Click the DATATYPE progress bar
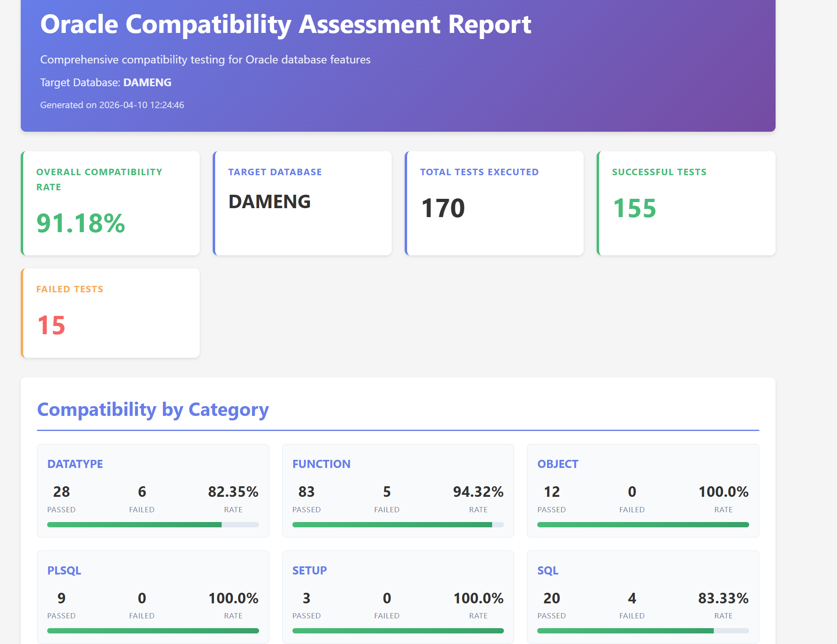The height and width of the screenshot is (644, 837). 153,524
